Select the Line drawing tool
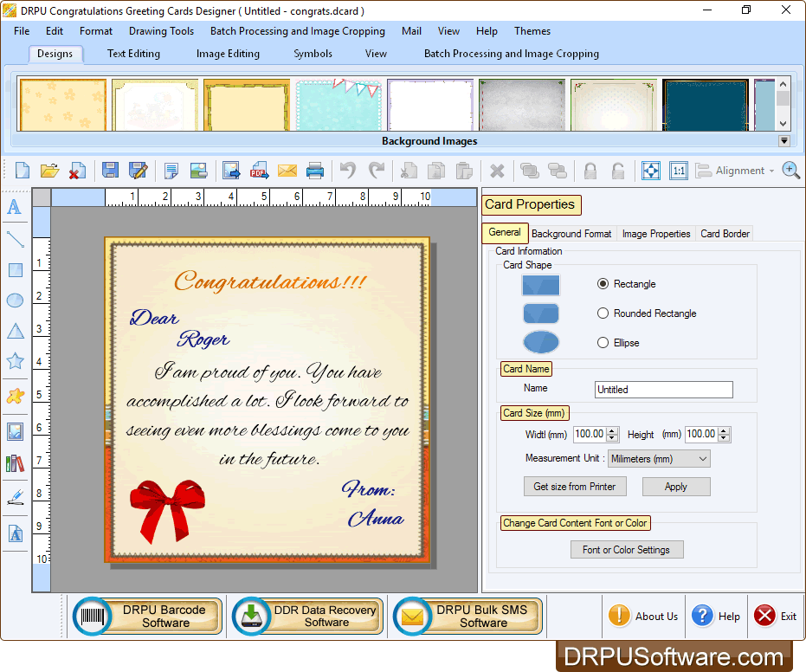 point(16,239)
